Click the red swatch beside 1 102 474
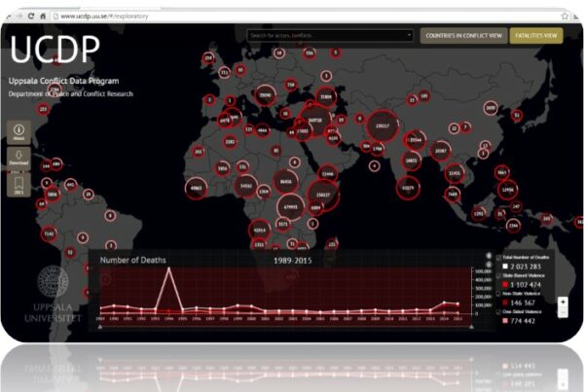This screenshot has height=392, width=584. click(505, 285)
